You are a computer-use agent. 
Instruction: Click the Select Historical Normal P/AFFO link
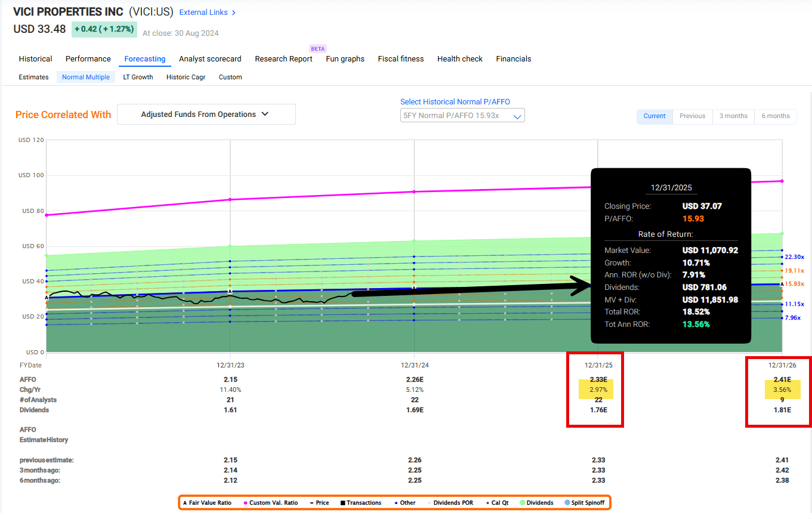coord(455,102)
